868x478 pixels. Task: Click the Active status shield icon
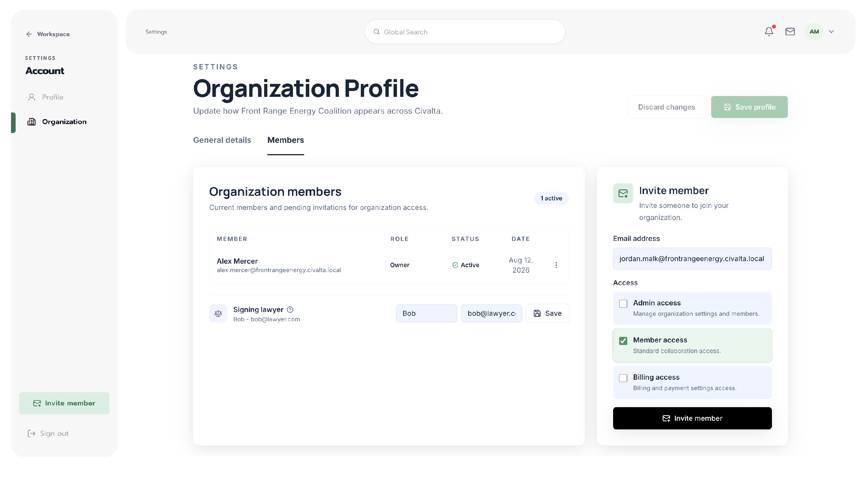click(455, 265)
